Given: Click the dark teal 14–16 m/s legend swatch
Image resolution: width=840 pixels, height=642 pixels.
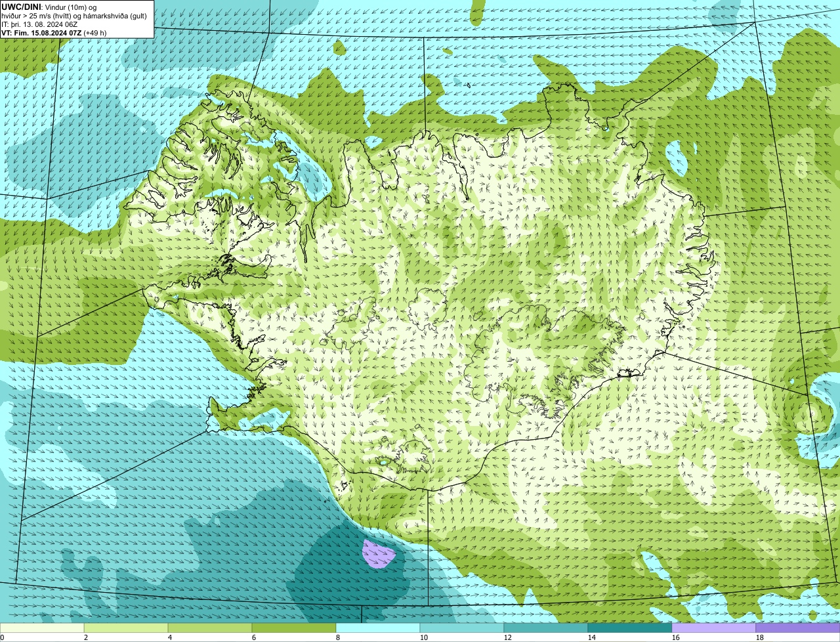Looking at the screenshot, I should click(x=630, y=628).
